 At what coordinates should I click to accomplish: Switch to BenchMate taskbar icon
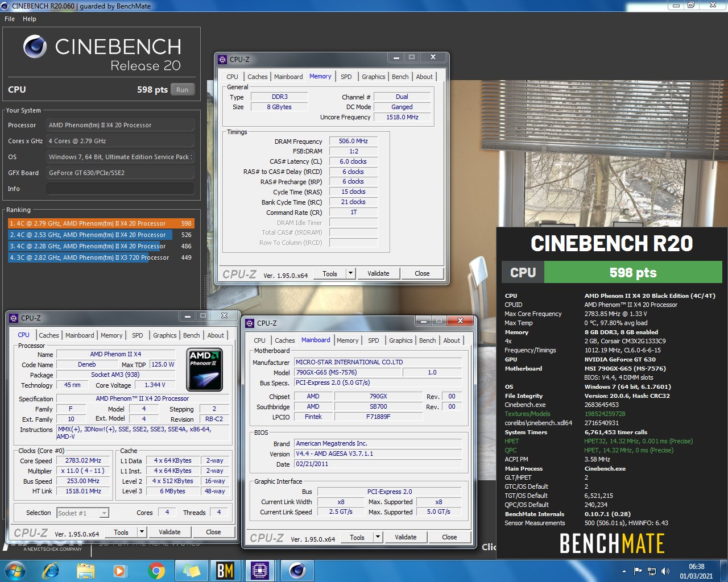(x=225, y=570)
